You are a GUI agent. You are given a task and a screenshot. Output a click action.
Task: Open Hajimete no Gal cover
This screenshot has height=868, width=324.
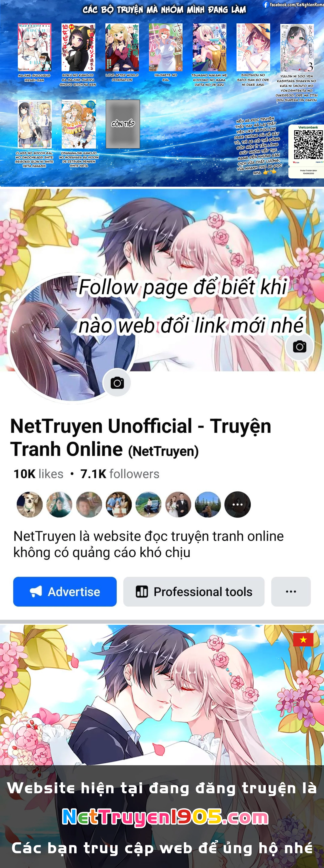pyautogui.click(x=166, y=47)
